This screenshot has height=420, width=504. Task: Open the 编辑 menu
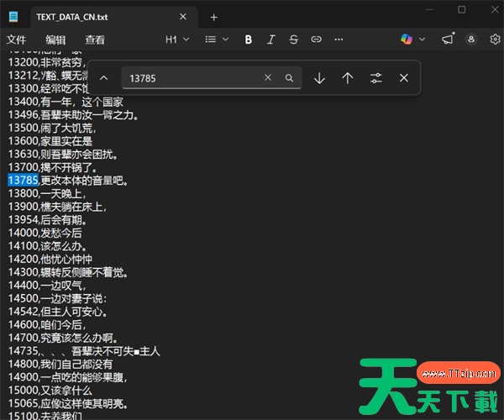click(55, 39)
